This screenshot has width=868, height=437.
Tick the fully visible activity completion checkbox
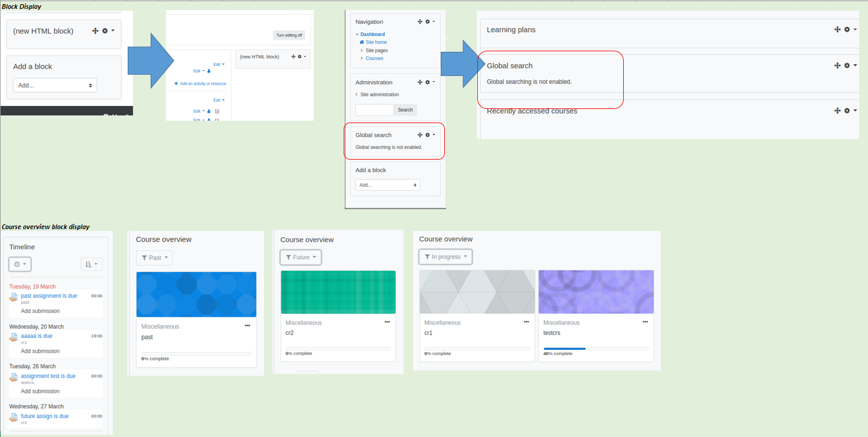(x=217, y=111)
